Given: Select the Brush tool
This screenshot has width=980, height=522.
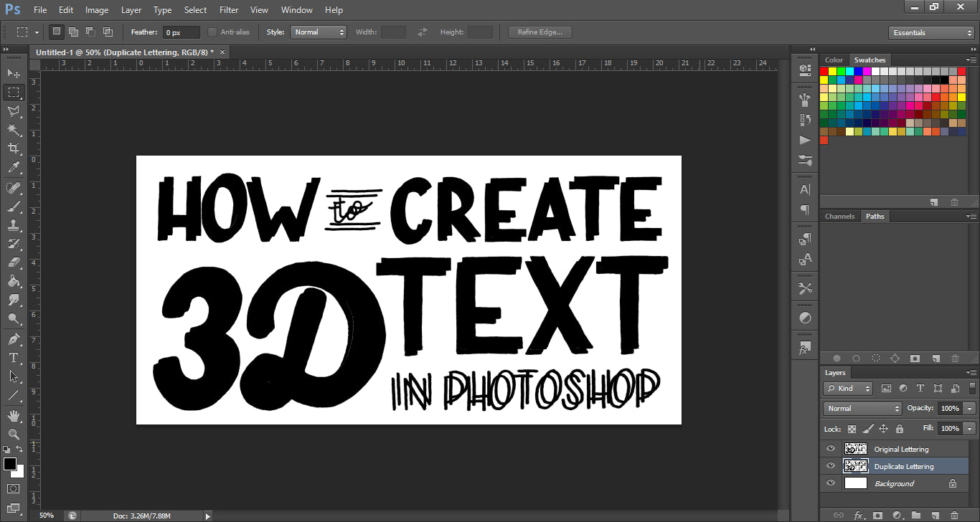Looking at the screenshot, I should (14, 207).
